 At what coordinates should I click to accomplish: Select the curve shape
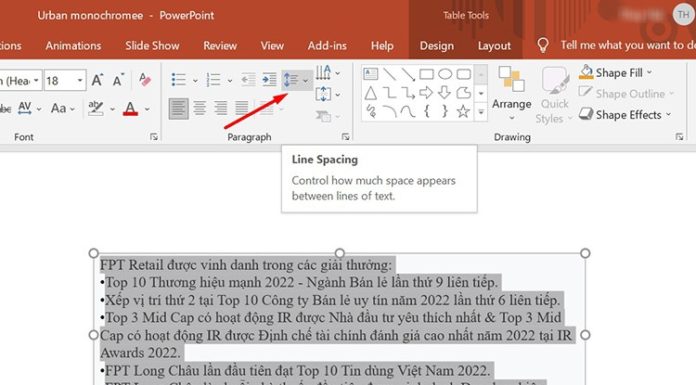click(408, 111)
